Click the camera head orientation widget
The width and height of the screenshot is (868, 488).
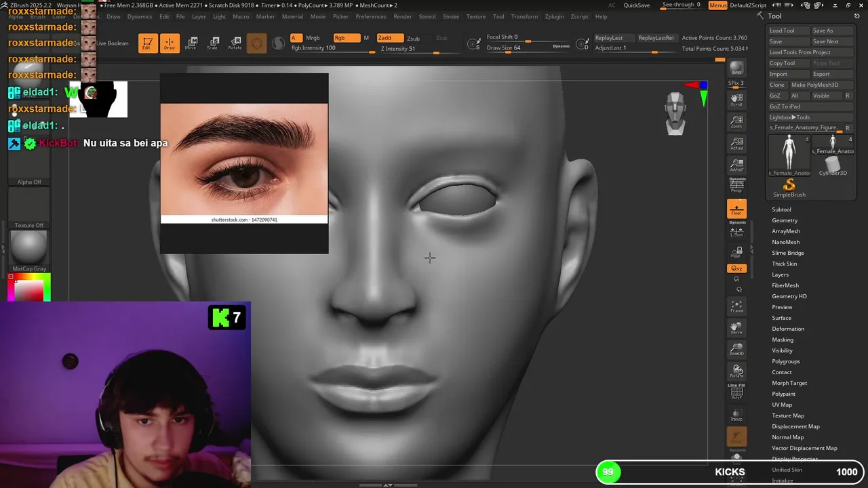tap(675, 114)
